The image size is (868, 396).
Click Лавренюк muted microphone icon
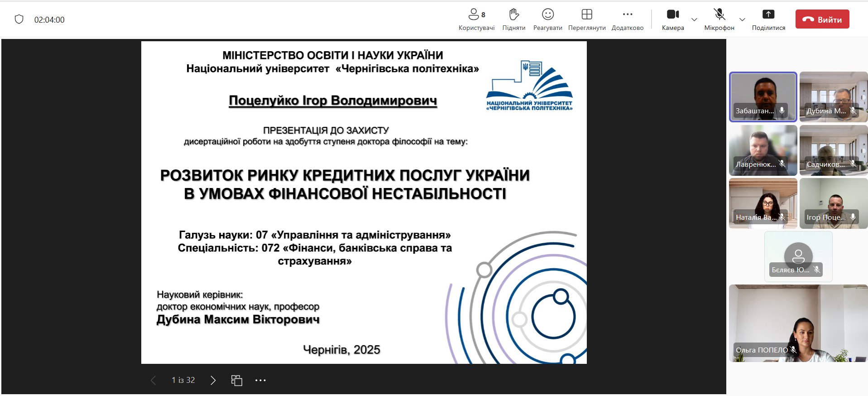point(782,164)
